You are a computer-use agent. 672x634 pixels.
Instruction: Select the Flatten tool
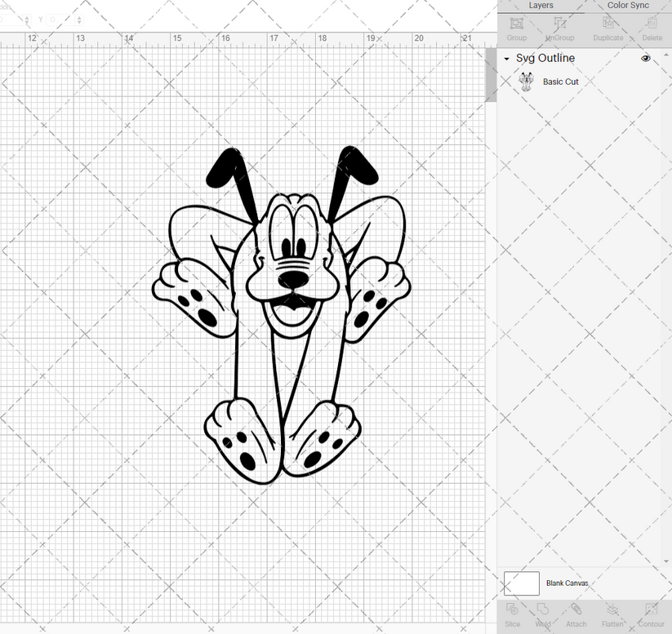click(x=612, y=616)
